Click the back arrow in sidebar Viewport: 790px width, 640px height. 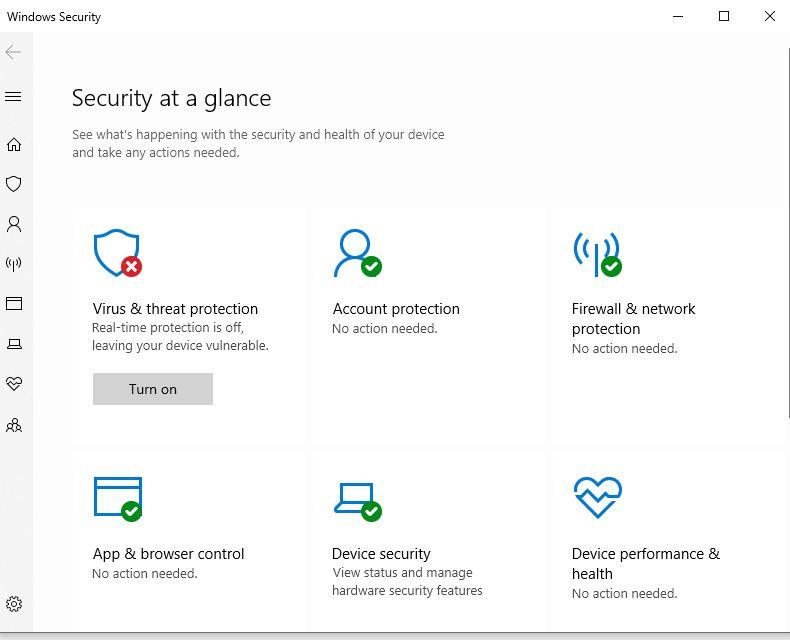tap(13, 52)
